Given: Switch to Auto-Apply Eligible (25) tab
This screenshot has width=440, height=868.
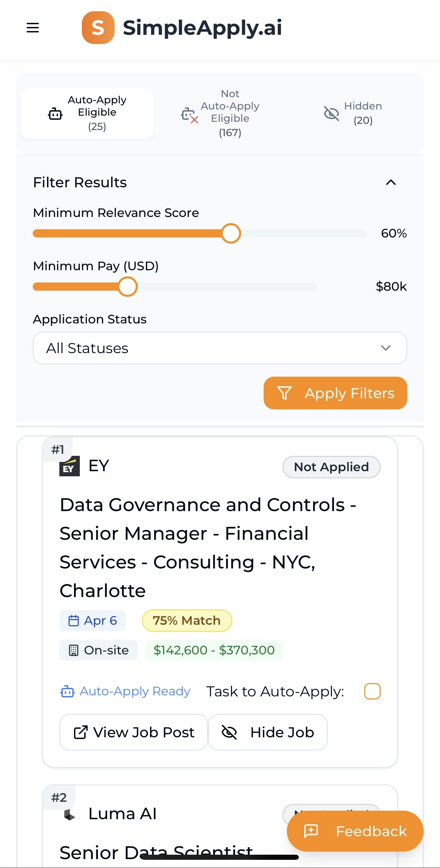Looking at the screenshot, I should (87, 113).
